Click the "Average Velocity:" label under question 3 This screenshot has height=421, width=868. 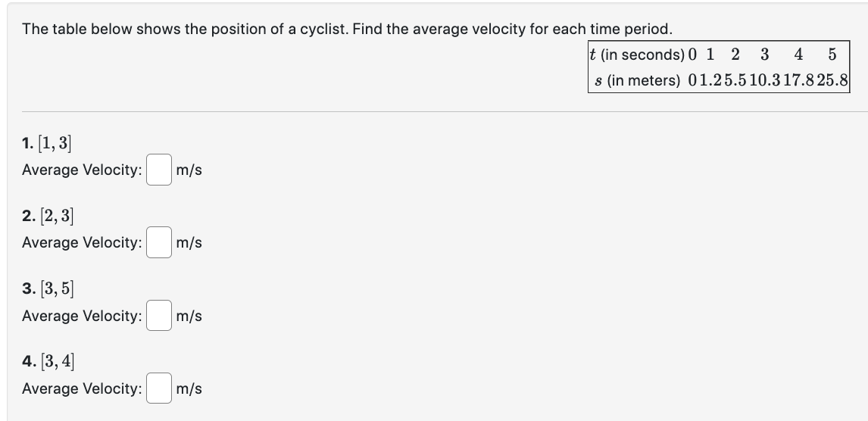click(x=82, y=316)
